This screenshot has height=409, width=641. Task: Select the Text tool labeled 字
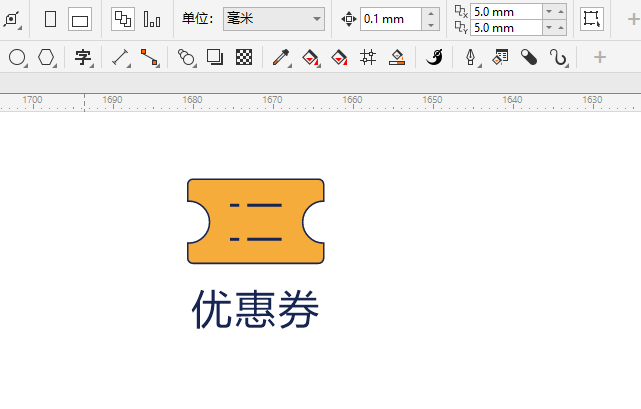[x=83, y=57]
